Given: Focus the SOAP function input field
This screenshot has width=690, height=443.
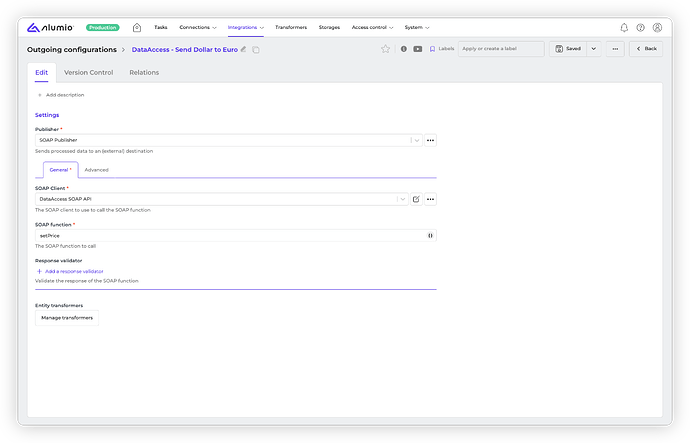Looking at the screenshot, I should click(x=236, y=236).
